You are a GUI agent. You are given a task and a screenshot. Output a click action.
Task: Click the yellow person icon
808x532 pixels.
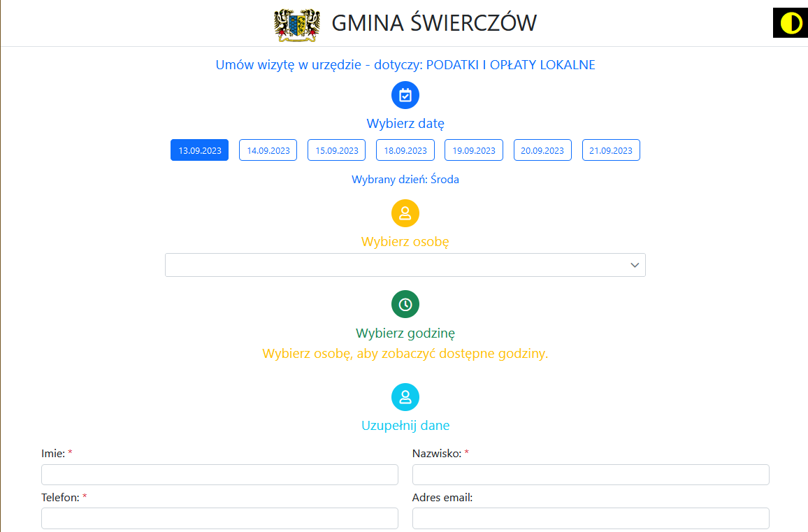405,213
